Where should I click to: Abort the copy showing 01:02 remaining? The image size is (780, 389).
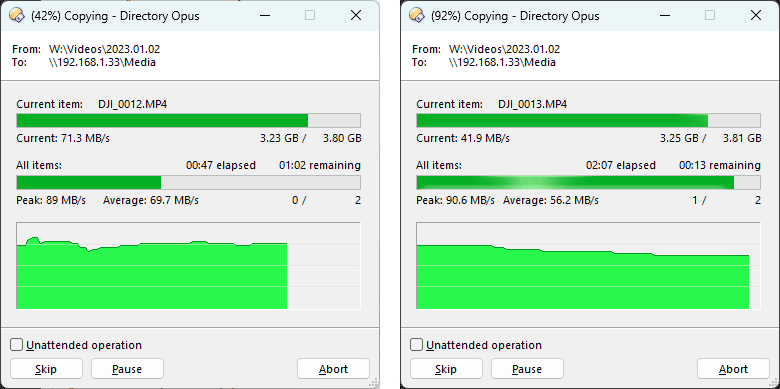[333, 369]
